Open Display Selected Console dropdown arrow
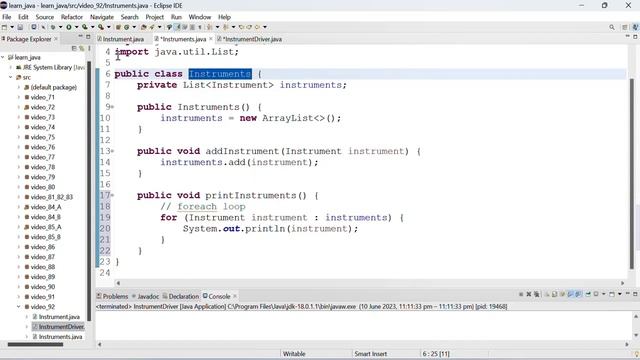Viewport: 640px width, 360px height. pyautogui.click(x=603, y=294)
